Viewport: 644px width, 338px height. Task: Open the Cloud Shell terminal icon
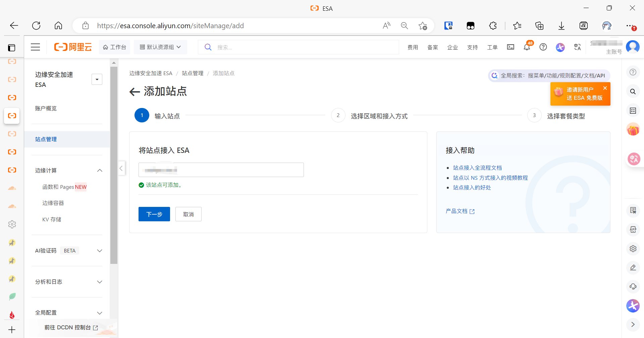510,47
